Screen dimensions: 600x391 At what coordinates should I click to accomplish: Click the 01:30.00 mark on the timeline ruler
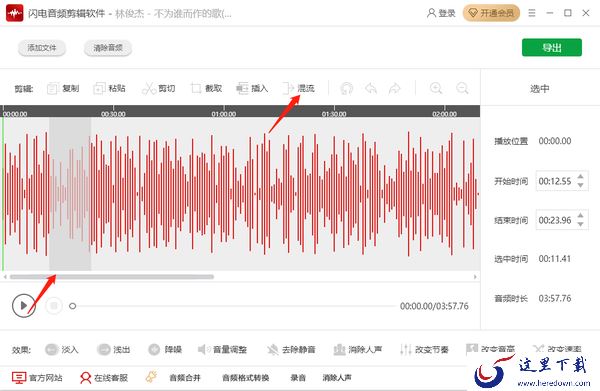334,114
